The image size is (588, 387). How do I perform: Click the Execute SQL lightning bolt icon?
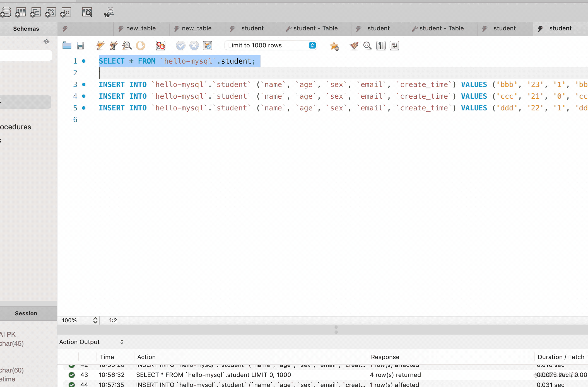tap(100, 45)
